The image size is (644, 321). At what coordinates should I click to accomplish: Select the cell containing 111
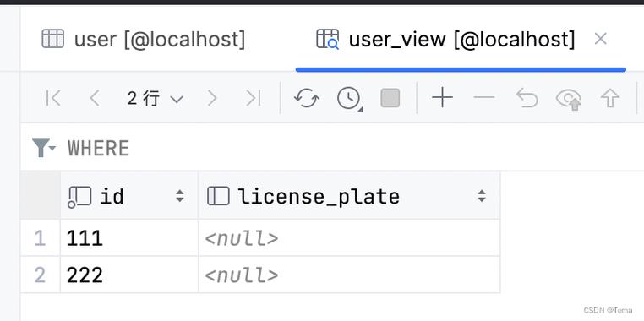pos(129,238)
